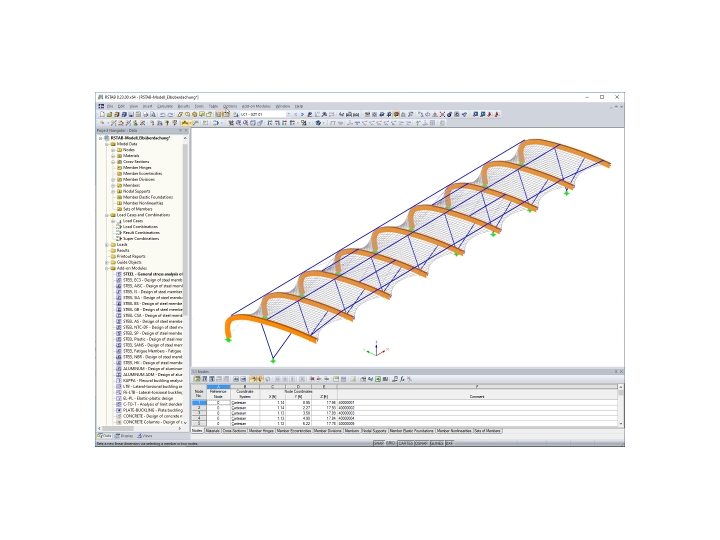Expand the Materials tree folder

[113, 156]
